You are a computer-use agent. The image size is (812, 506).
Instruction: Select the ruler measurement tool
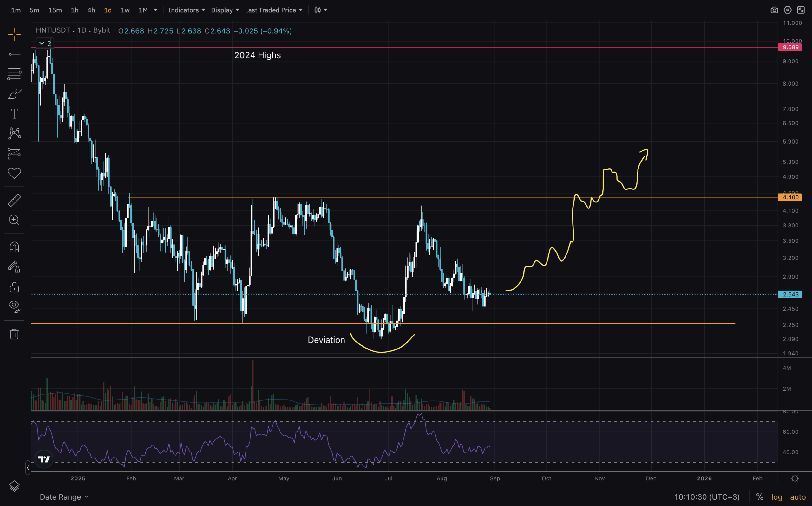14,200
